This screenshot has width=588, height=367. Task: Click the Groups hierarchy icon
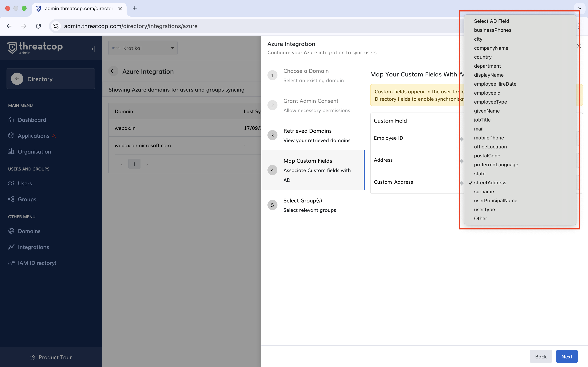(11, 199)
